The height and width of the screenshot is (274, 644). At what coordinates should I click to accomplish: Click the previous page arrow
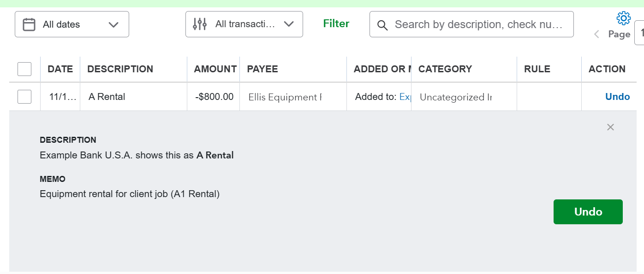coord(596,34)
